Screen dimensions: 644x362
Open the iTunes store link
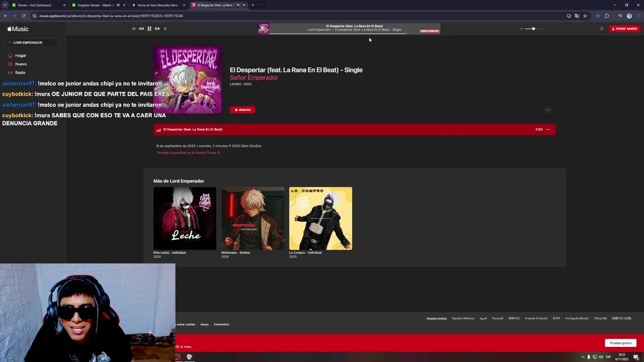[188, 153]
